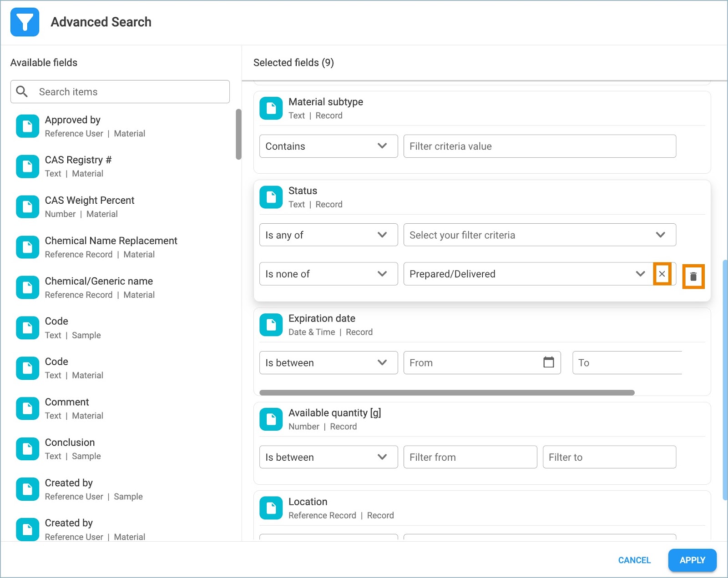Click the From date input field
The width and height of the screenshot is (728, 578).
tap(482, 362)
